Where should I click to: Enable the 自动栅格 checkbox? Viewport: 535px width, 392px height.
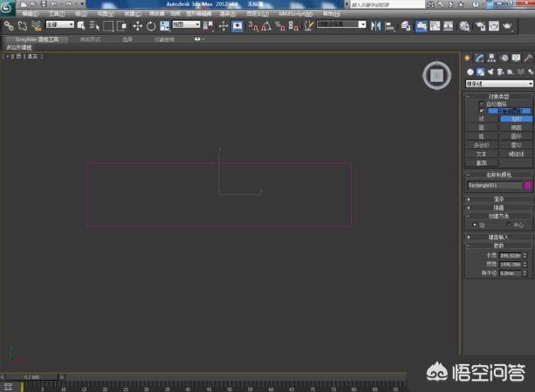point(481,104)
